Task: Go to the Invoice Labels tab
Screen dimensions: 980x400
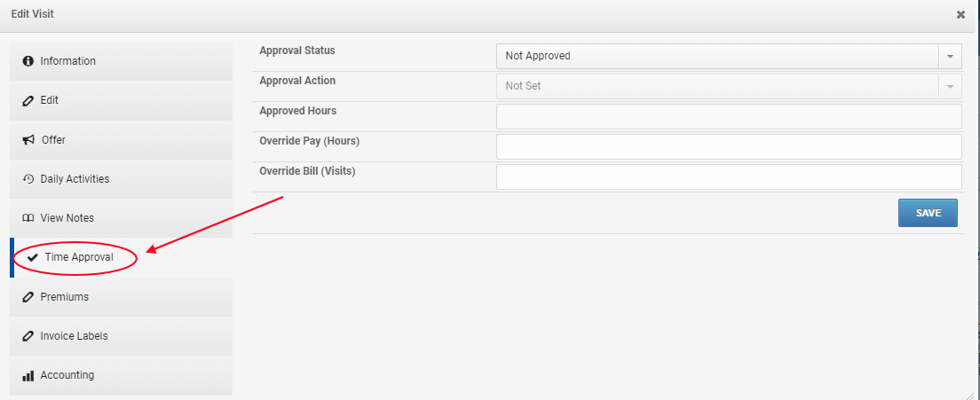Action: coord(122,336)
